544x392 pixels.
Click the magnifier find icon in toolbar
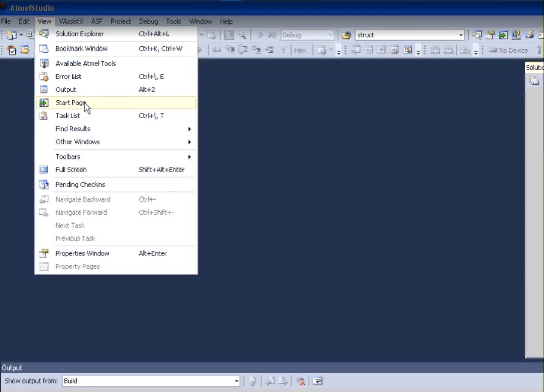[242, 35]
